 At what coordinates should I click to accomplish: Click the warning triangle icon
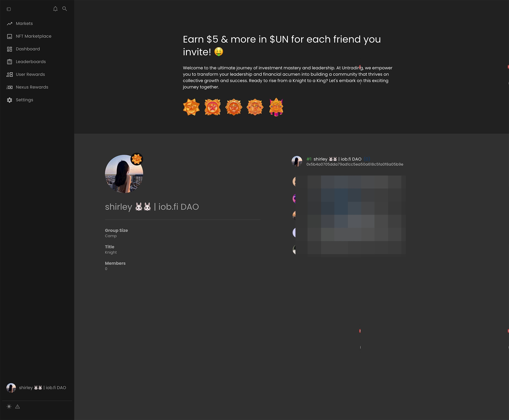[x=18, y=406]
